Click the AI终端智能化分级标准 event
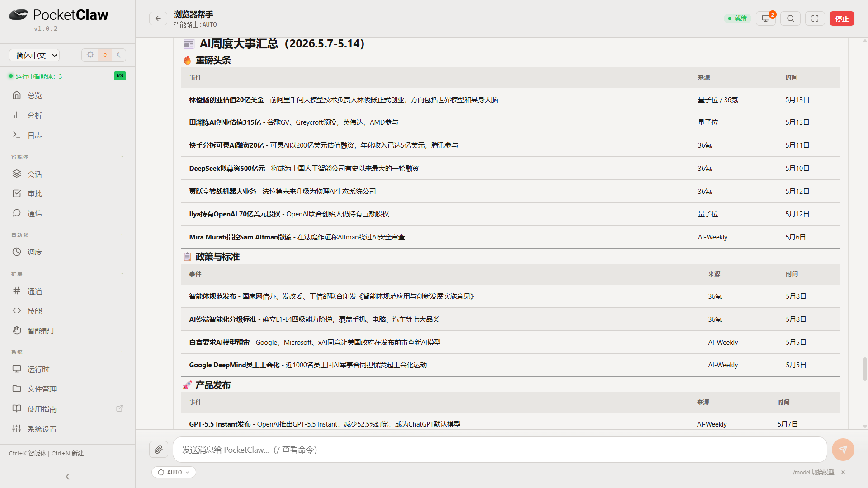868x488 pixels. [222, 319]
